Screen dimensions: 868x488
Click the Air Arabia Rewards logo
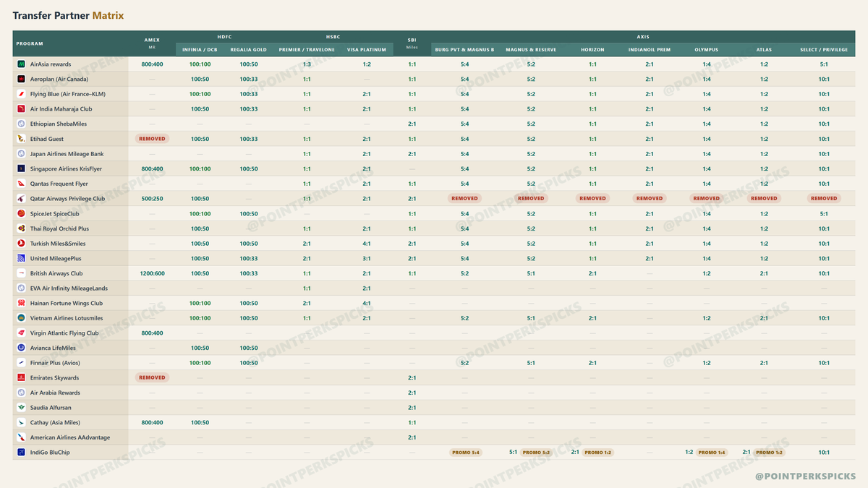[22, 393]
